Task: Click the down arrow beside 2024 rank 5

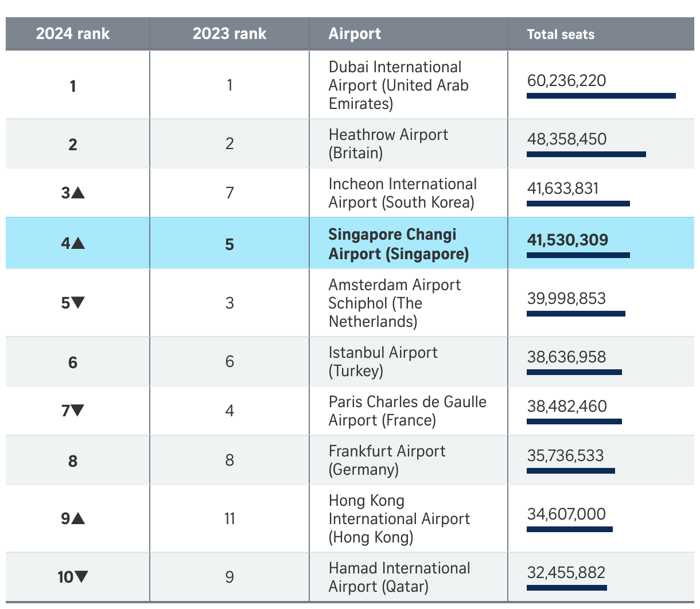Action: [79, 302]
